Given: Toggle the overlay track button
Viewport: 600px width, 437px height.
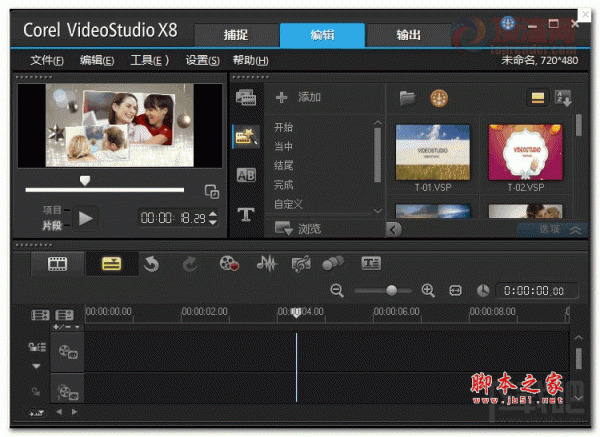Looking at the screenshot, I should tap(68, 391).
